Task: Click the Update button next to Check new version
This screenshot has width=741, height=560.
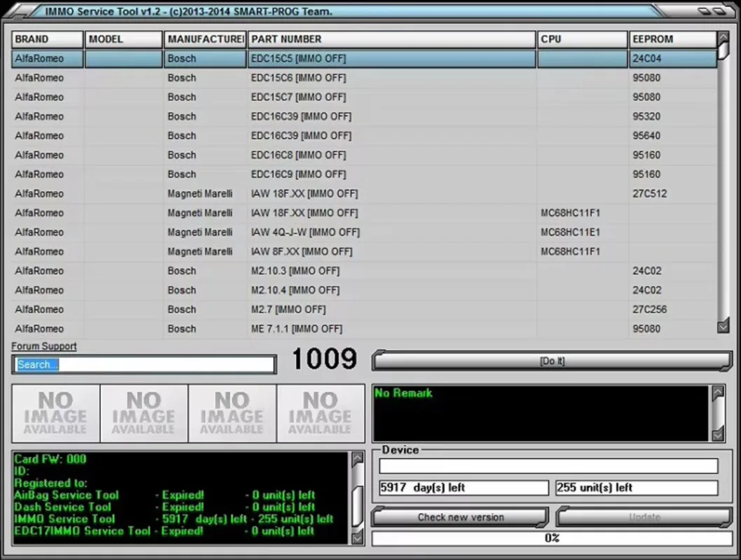Action: tap(643, 517)
